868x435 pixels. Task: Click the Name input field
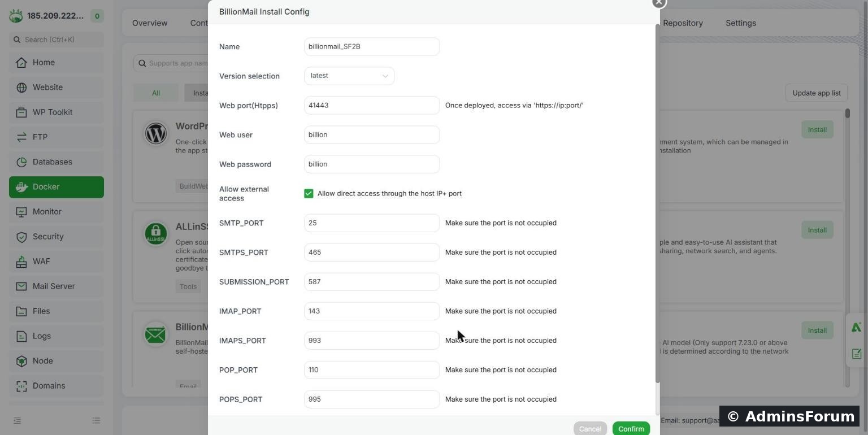click(x=372, y=47)
